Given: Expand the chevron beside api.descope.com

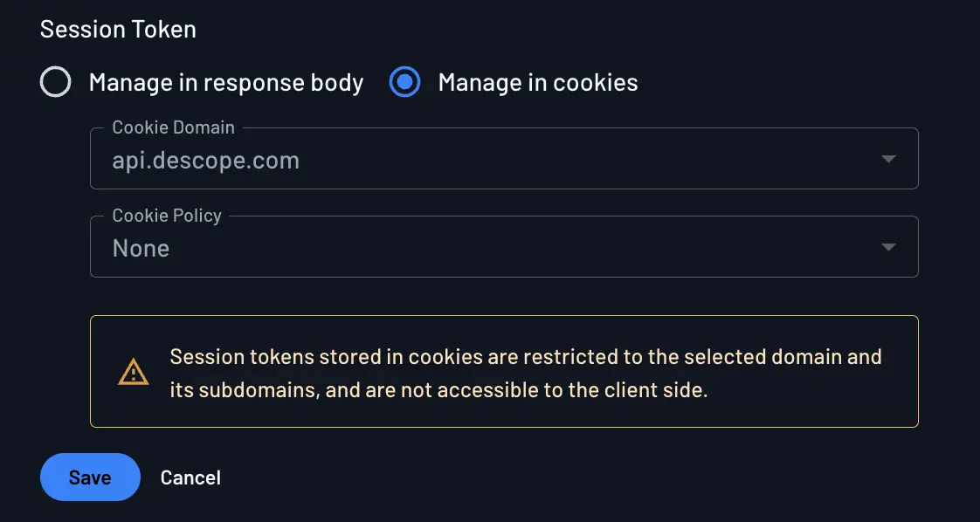Looking at the screenshot, I should [888, 159].
